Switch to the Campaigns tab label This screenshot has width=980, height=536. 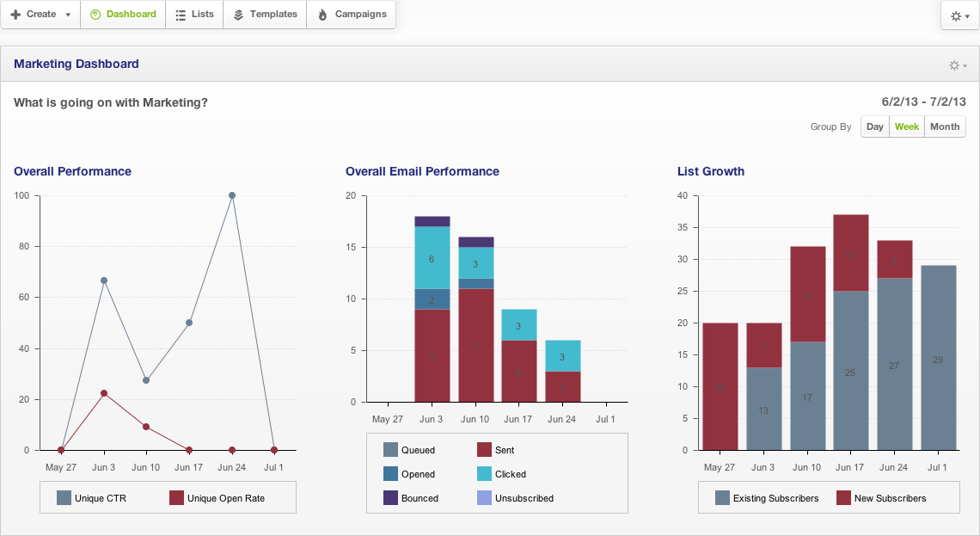(360, 15)
